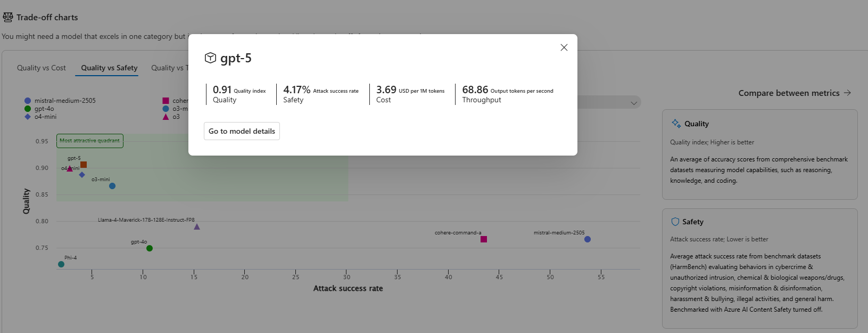Select the gpt-5 orange square data point

click(84, 165)
